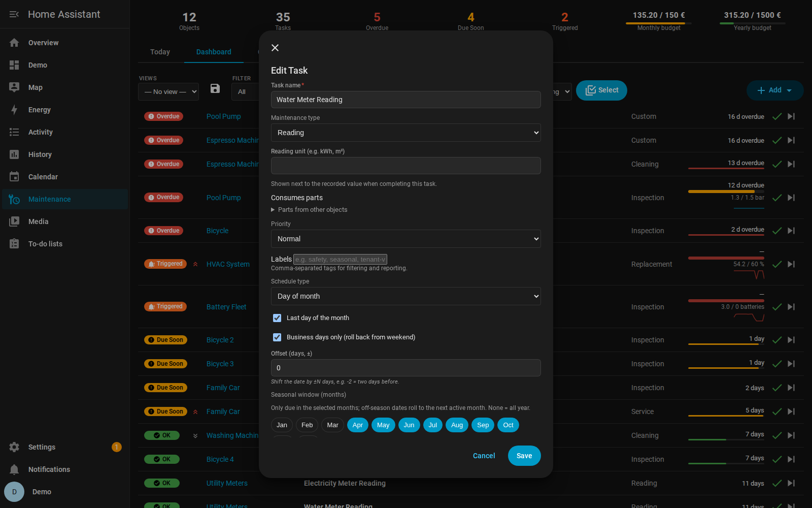Screen dimensions: 812x508
Task: Click the Reading unit input field
Action: 406,166
